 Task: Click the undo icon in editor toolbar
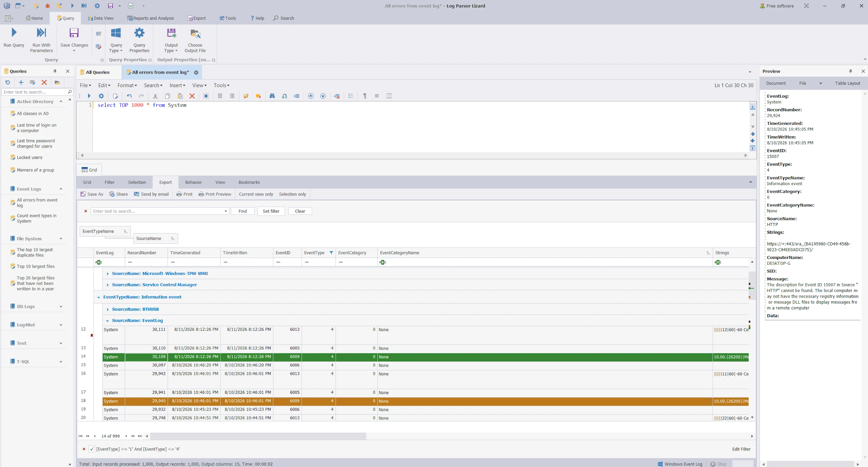coord(129,96)
